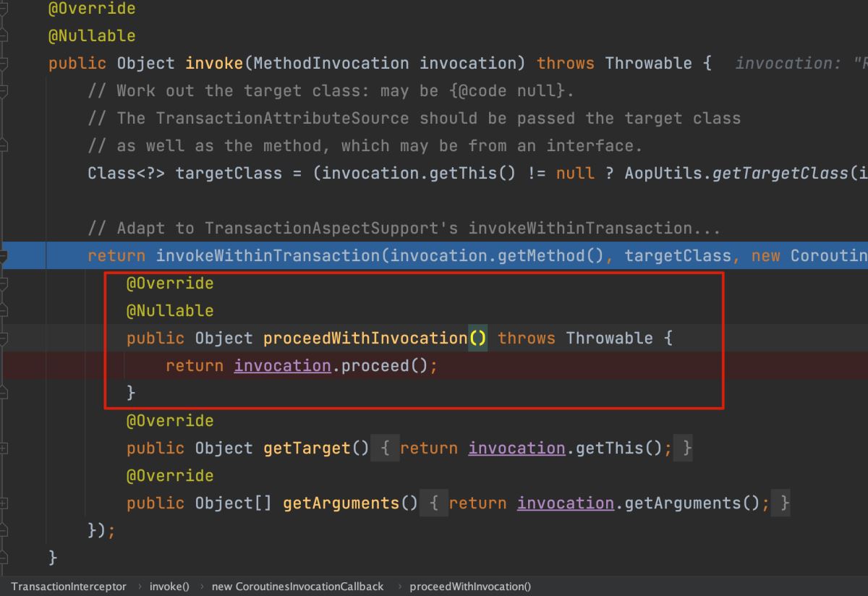Select new CoroutinesInvocationCallback breadcrumb
868x596 pixels.
pyautogui.click(x=297, y=587)
